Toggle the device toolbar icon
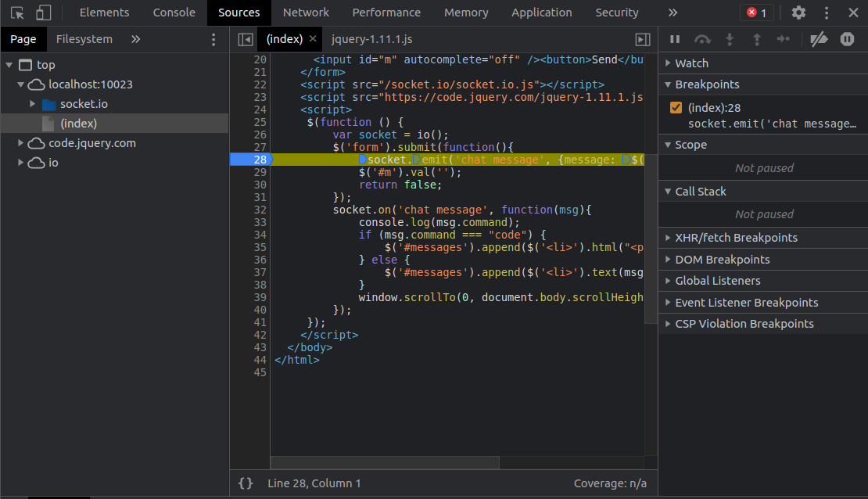 tap(43, 13)
